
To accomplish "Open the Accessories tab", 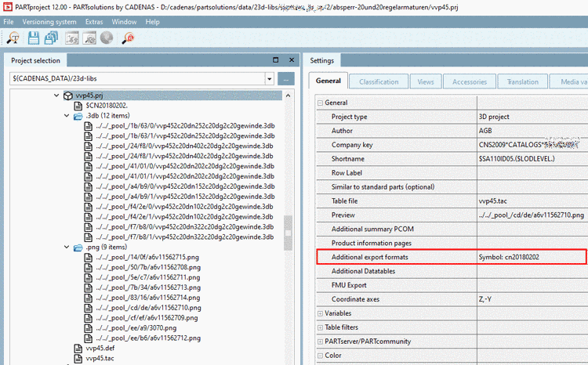I will pyautogui.click(x=470, y=81).
